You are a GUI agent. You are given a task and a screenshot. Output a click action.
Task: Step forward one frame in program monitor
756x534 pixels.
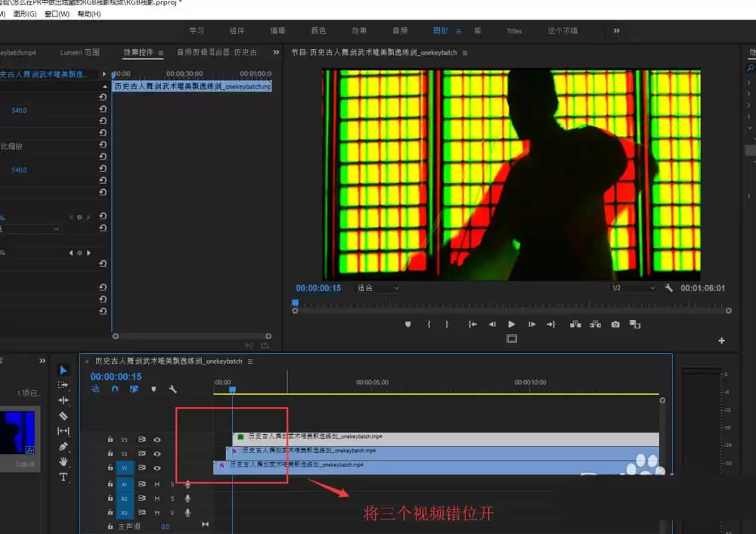531,324
